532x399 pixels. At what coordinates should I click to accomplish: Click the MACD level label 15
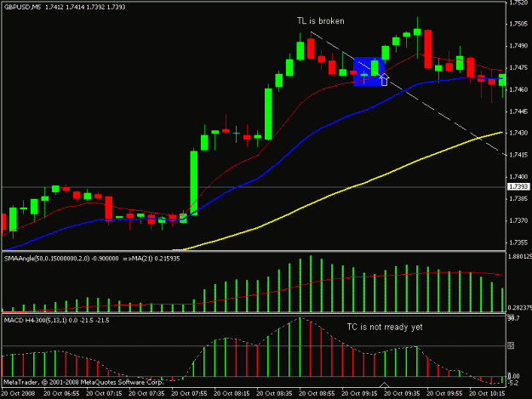(511, 345)
